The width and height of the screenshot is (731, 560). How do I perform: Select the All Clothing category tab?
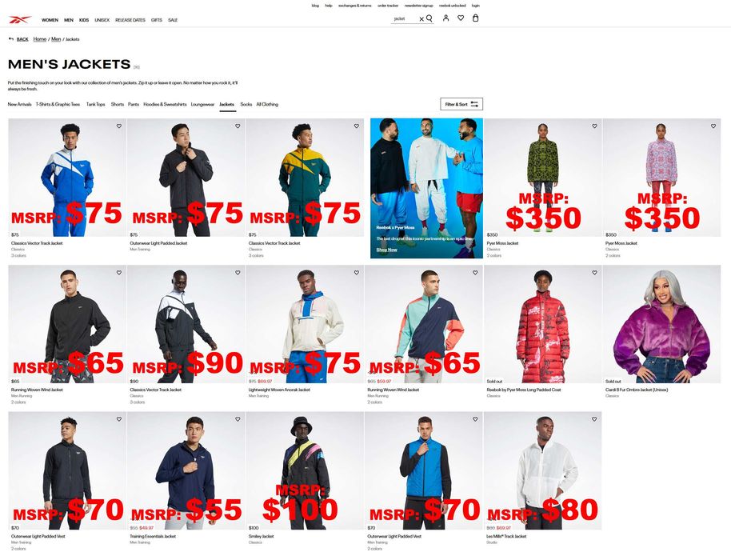(x=267, y=105)
